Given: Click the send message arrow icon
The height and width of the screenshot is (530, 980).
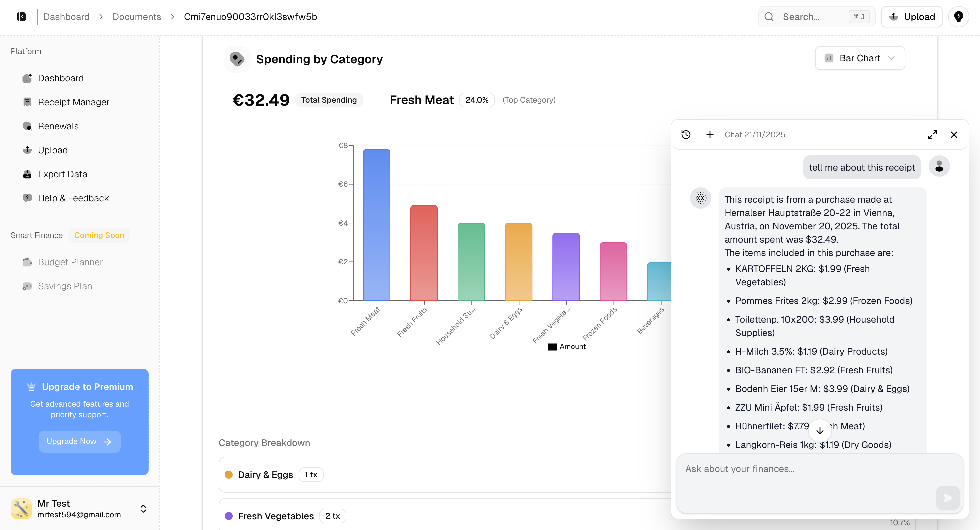Looking at the screenshot, I should (948, 498).
